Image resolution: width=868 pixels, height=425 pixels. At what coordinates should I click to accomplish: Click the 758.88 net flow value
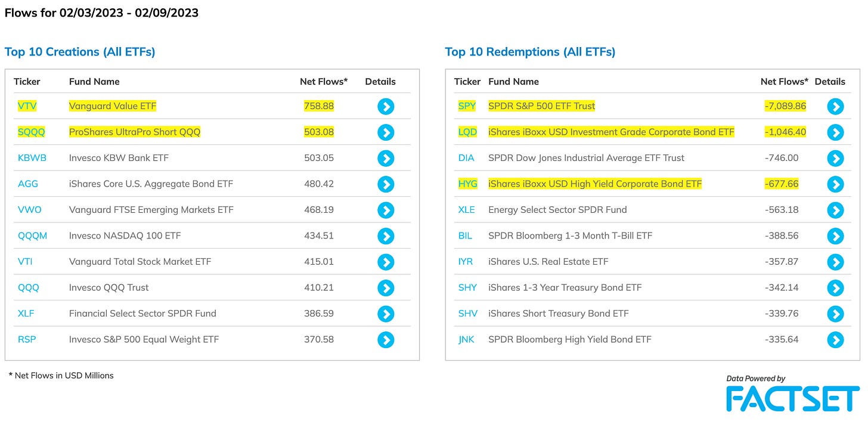click(319, 106)
